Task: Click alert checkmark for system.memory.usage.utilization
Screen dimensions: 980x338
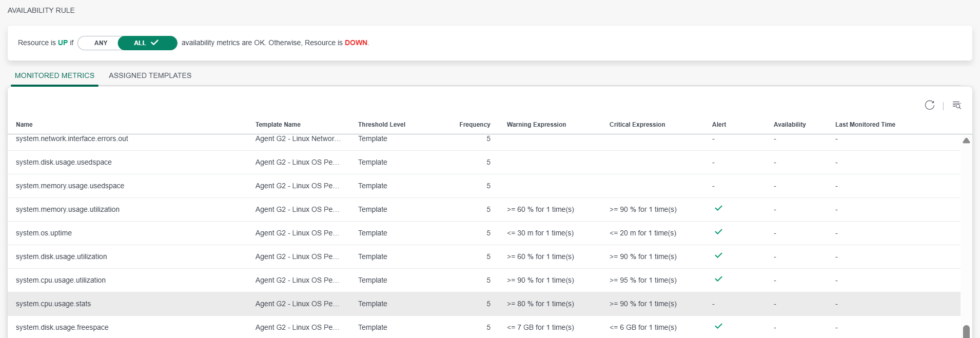Action: (x=718, y=208)
